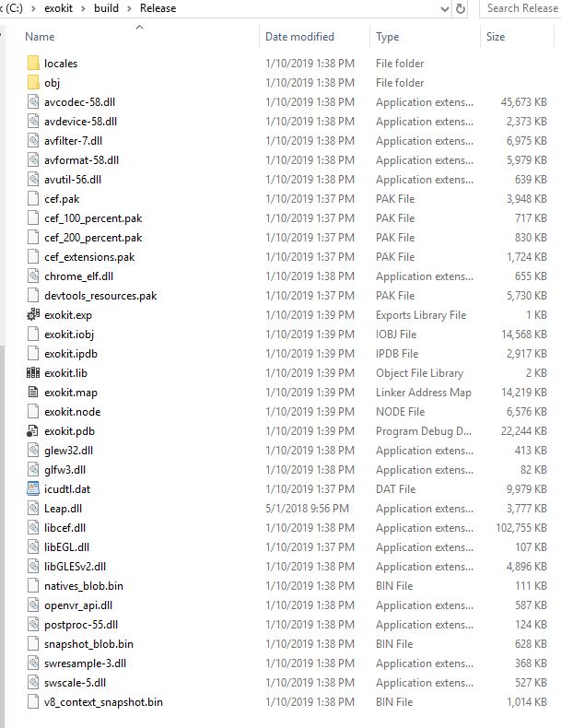Select the avcodec-58.dll file icon
Viewport: 561px width, 728px height.
[33, 101]
